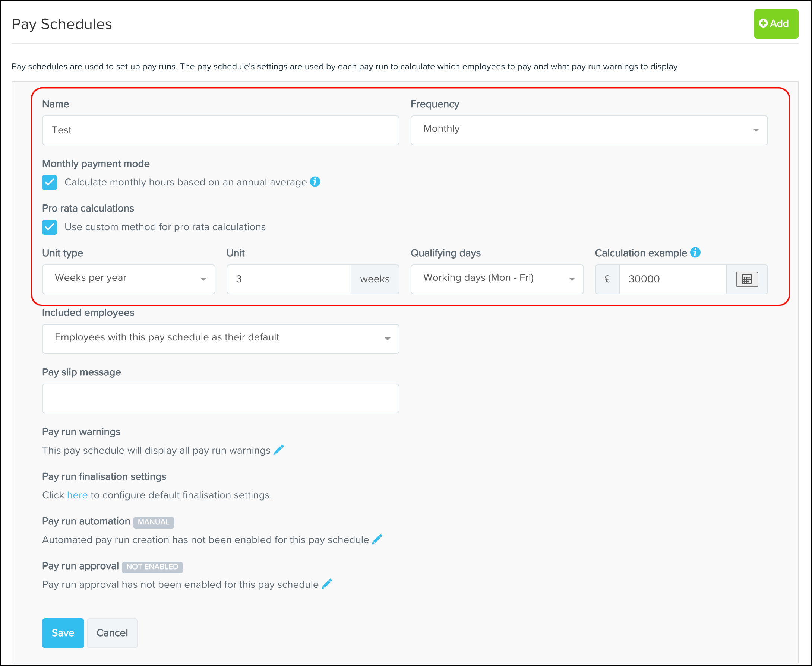Click pencil icon to edit pay run approval
This screenshot has width=812, height=666.
pos(327,584)
